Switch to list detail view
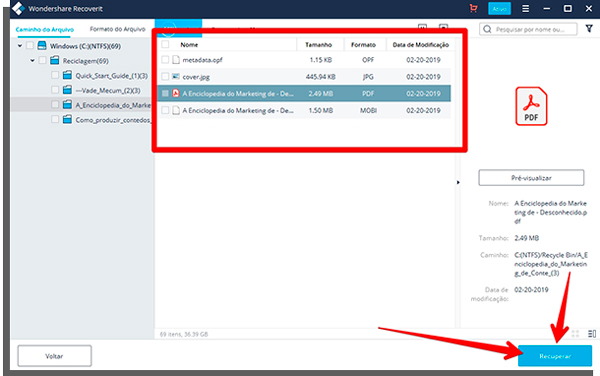 pos(592,334)
